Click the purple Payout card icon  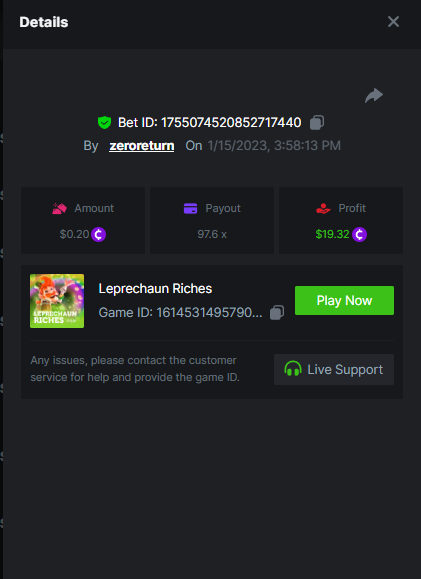click(x=191, y=208)
